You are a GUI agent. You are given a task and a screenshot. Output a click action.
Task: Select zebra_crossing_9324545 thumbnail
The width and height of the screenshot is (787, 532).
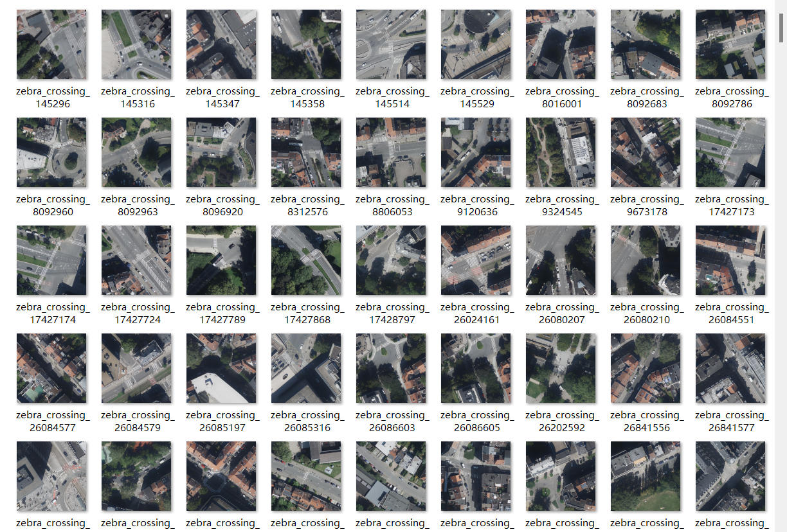pyautogui.click(x=561, y=152)
